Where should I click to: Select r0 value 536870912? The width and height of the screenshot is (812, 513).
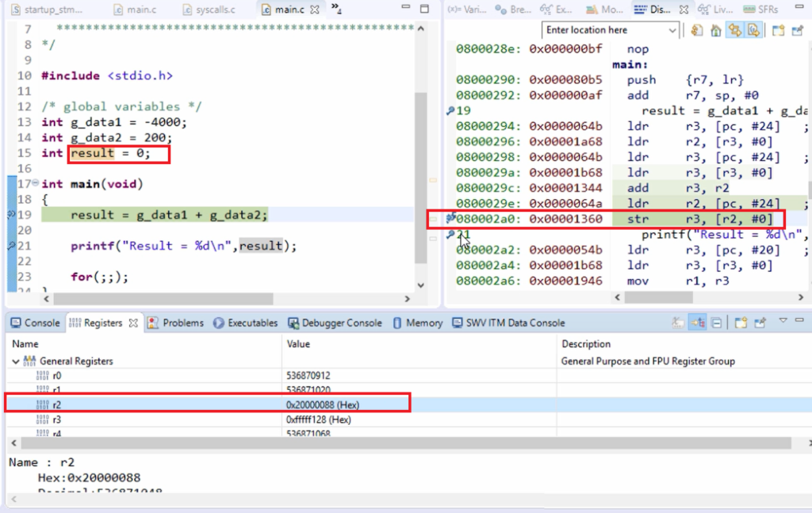coord(308,375)
